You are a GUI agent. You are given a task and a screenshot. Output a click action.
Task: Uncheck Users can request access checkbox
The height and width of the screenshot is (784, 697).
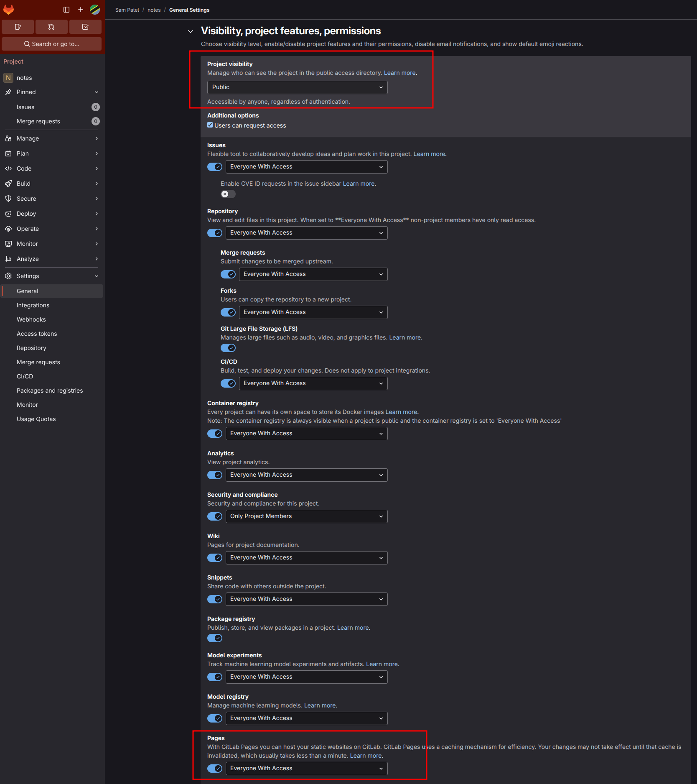[x=210, y=125]
